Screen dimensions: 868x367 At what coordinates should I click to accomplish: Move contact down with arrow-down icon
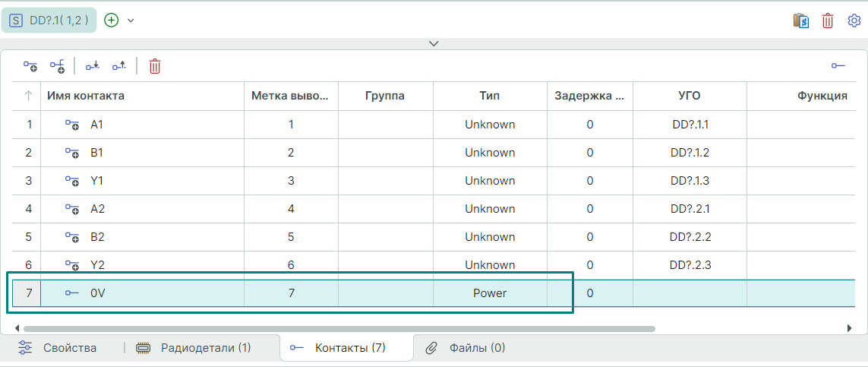coord(92,67)
